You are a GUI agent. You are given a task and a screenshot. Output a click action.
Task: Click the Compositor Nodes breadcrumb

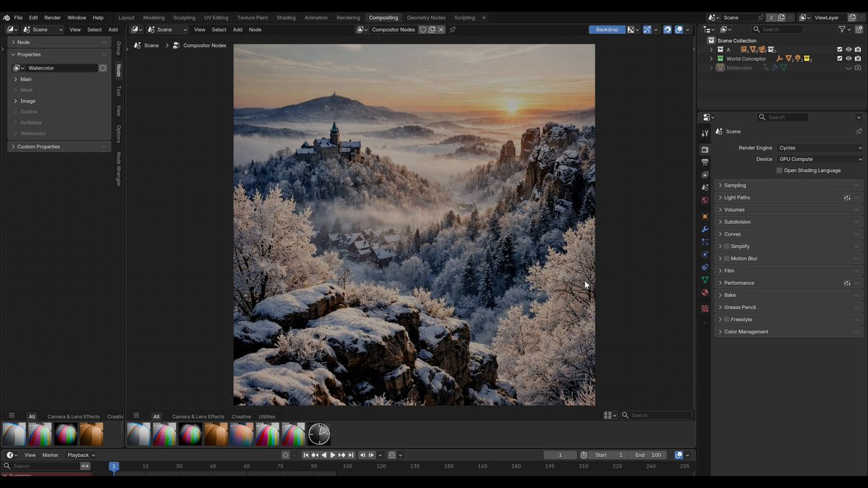coord(205,45)
